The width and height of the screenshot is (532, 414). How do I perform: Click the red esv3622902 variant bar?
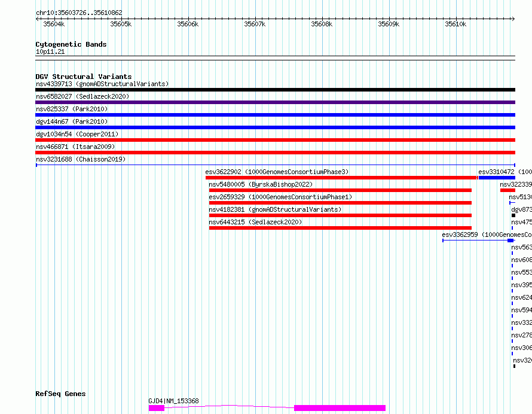(342, 178)
